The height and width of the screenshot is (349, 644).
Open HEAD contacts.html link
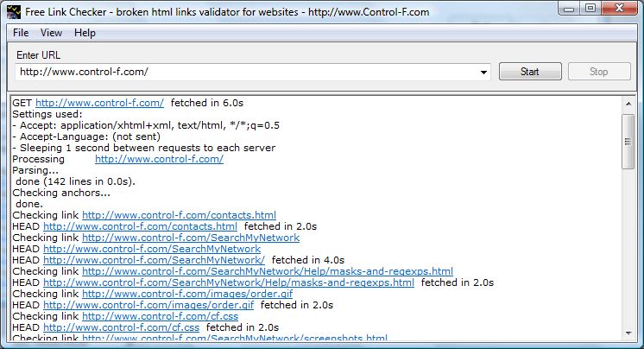(140, 226)
